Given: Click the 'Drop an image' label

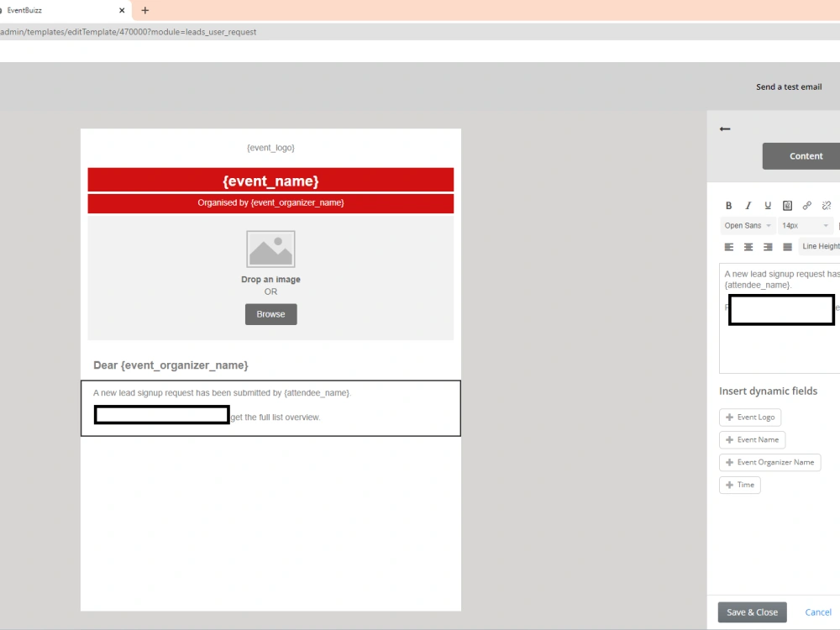Looking at the screenshot, I should [x=270, y=280].
